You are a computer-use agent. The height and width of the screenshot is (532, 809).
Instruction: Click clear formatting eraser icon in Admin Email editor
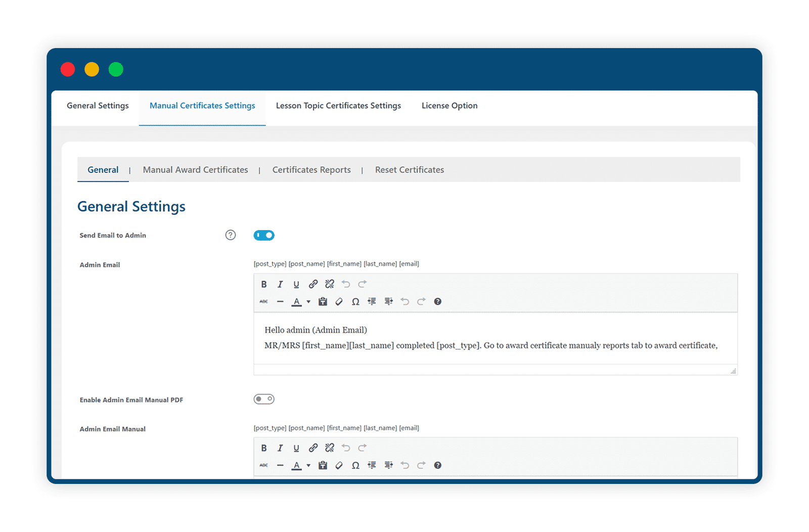(x=339, y=301)
